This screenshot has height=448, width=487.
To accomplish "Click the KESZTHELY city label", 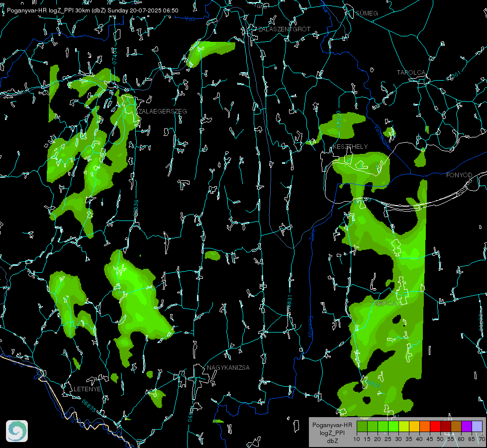I will (350, 146).
